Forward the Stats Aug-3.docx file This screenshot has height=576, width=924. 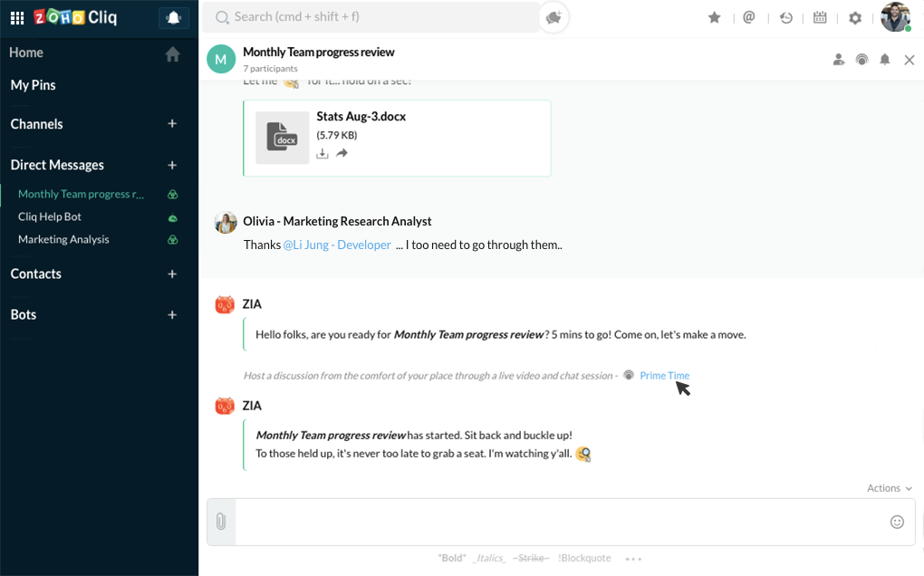342,154
